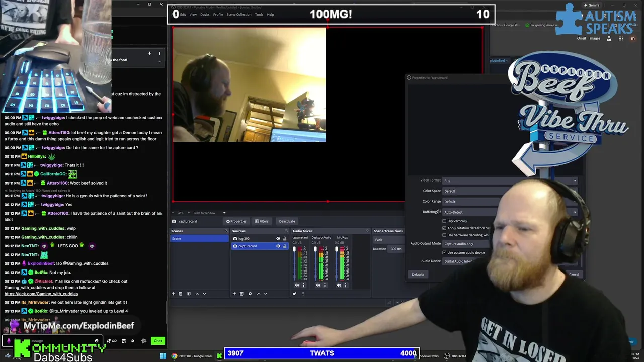Open Audio Mixer three-dot menu
This screenshot has height=362, width=644.
(303, 294)
